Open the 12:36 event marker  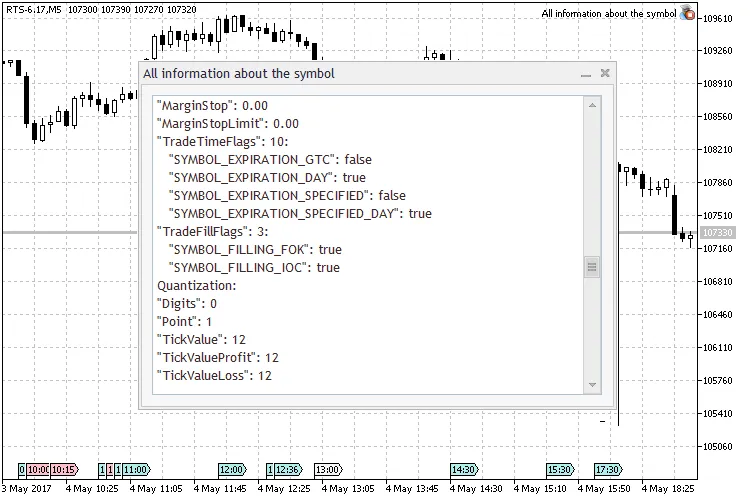[x=288, y=469]
